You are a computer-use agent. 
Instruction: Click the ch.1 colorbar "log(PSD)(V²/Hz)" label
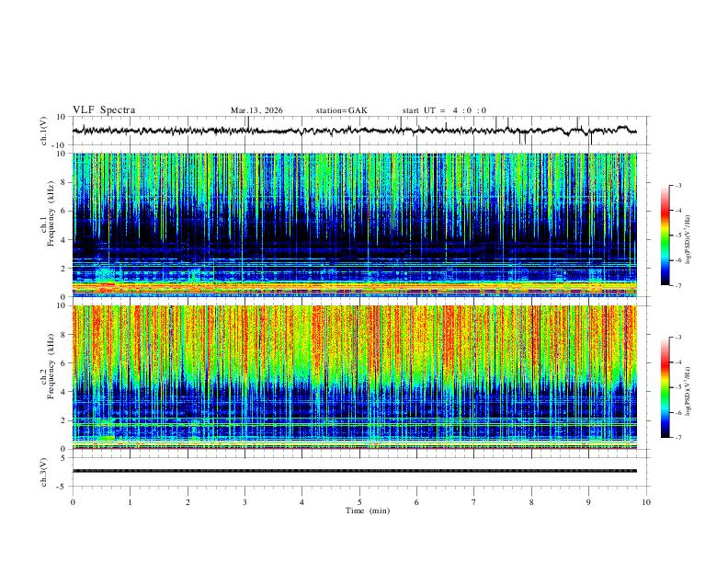pyautogui.click(x=688, y=240)
